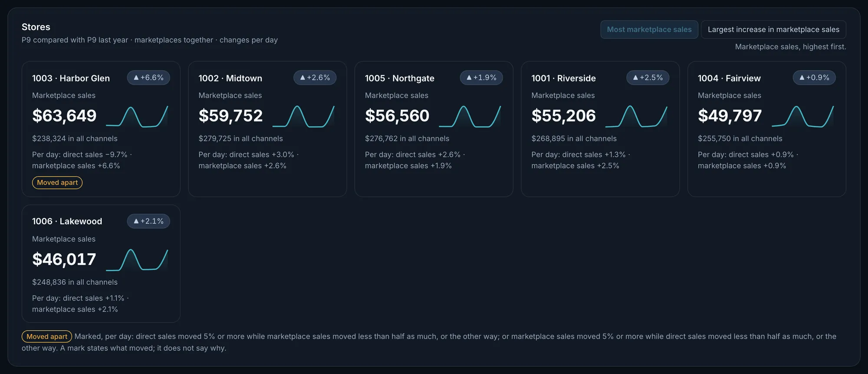Click Fairview +0.9% change badge

(x=814, y=78)
